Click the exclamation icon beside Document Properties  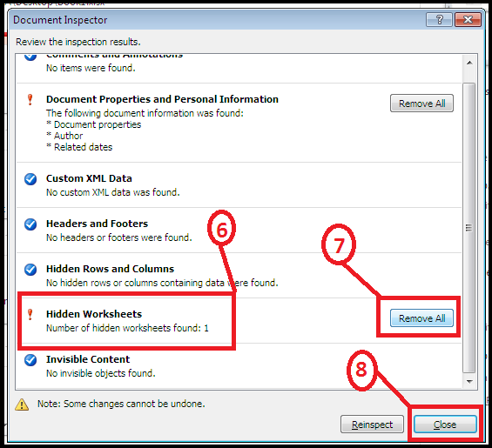(30, 100)
